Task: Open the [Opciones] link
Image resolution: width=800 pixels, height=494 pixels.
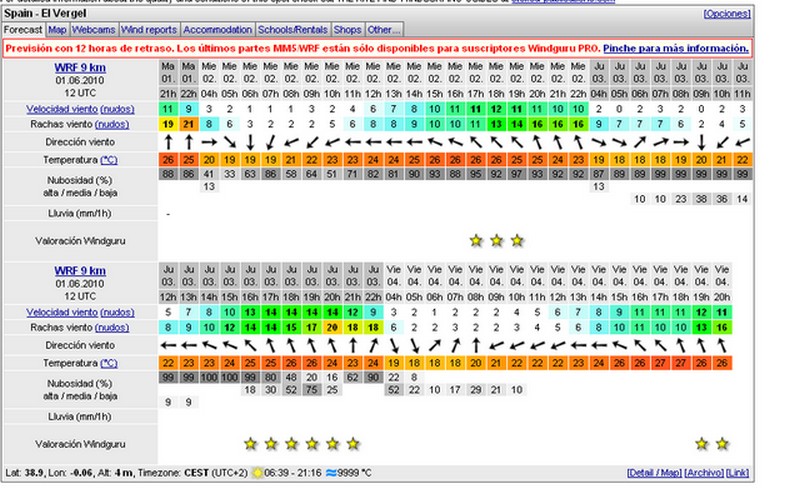Action: click(727, 14)
